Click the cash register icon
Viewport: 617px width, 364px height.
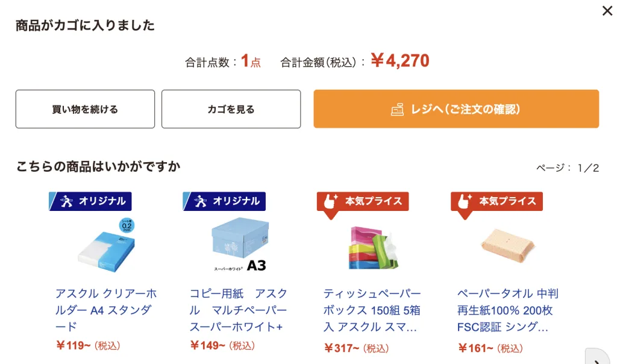click(397, 109)
